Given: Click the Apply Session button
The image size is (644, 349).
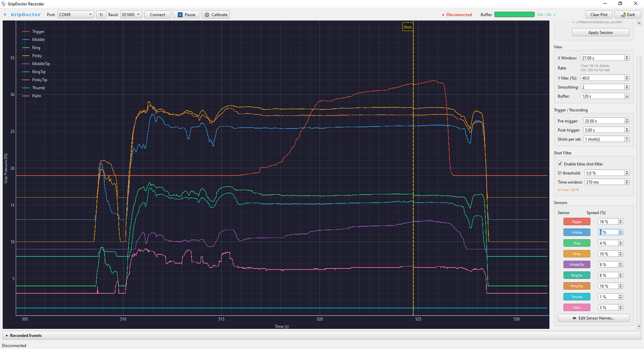Looking at the screenshot, I should pos(601,33).
